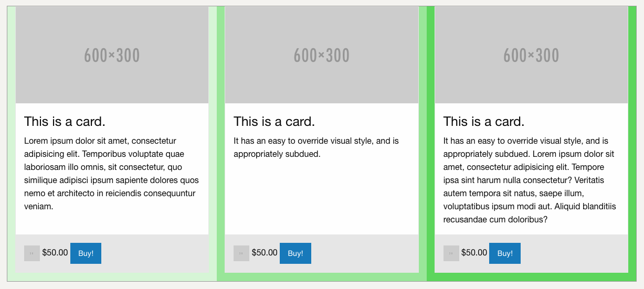This screenshot has width=644, height=289.
Task: Click small gray icon in dark-green card footer
Action: click(x=451, y=253)
